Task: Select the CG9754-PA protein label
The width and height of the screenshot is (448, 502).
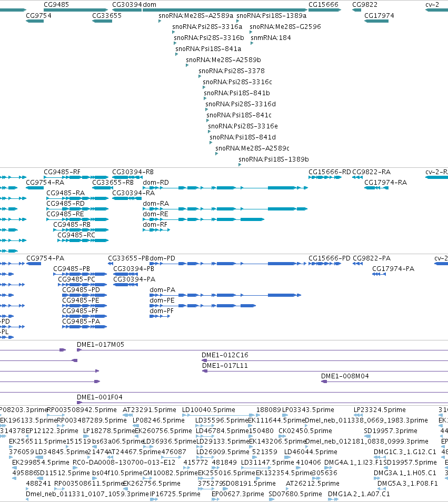Action: point(45,258)
